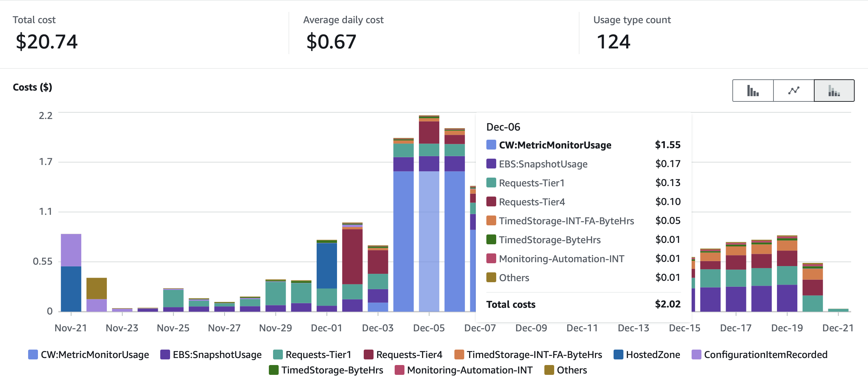The width and height of the screenshot is (868, 391).
Task: Toggle EBS:SnapshotUsage legend color swatch
Action: tap(165, 354)
